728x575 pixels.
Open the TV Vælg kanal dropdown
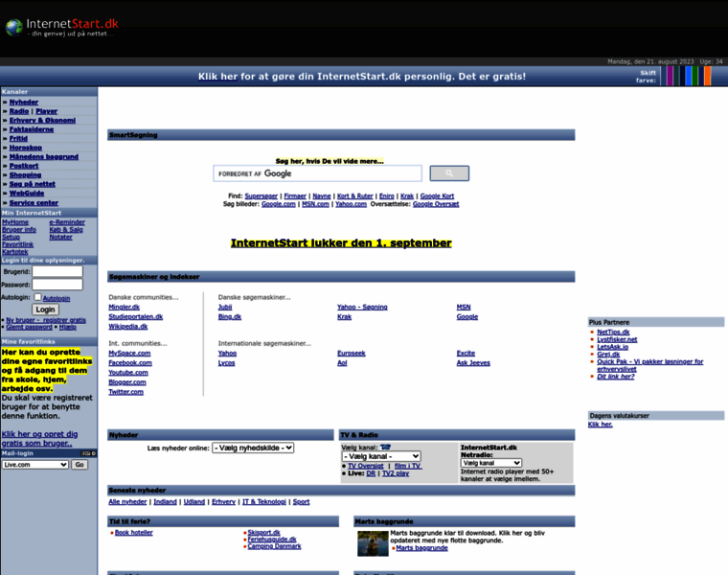coord(381,456)
